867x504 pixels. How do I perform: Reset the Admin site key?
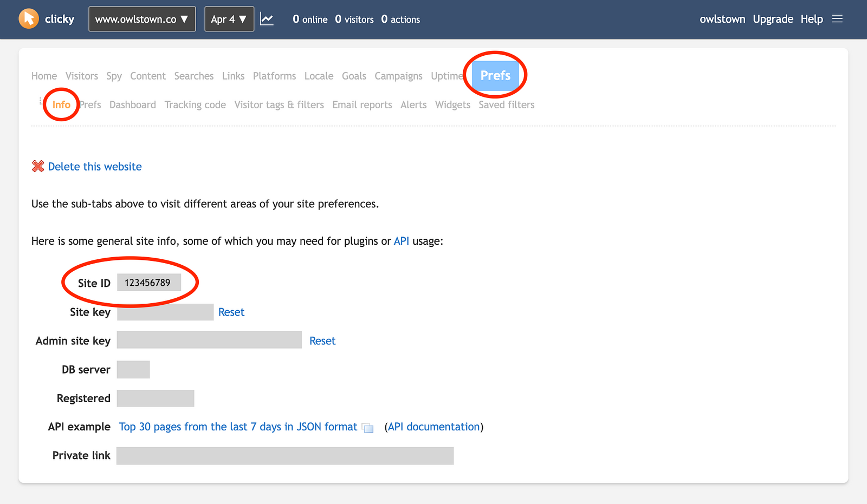coord(322,341)
